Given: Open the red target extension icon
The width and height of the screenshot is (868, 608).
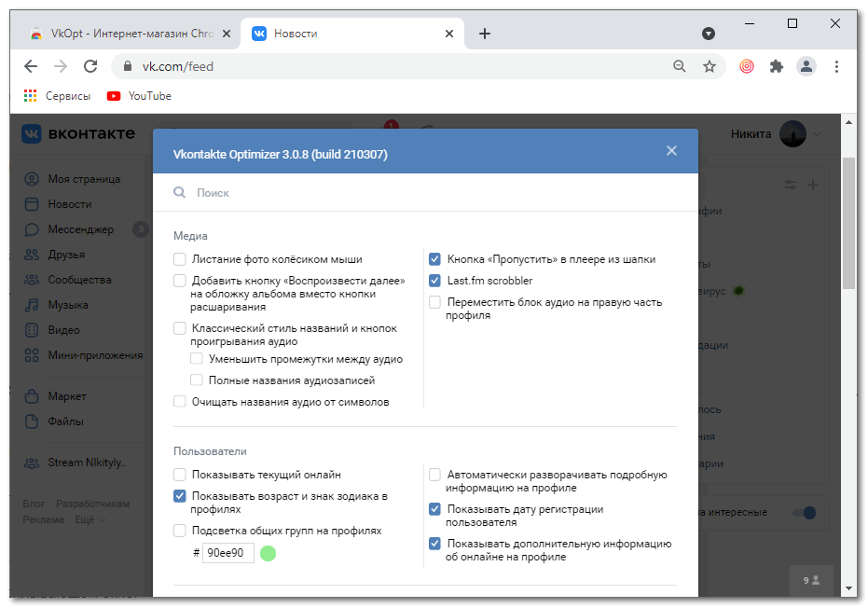Looking at the screenshot, I should (x=747, y=66).
